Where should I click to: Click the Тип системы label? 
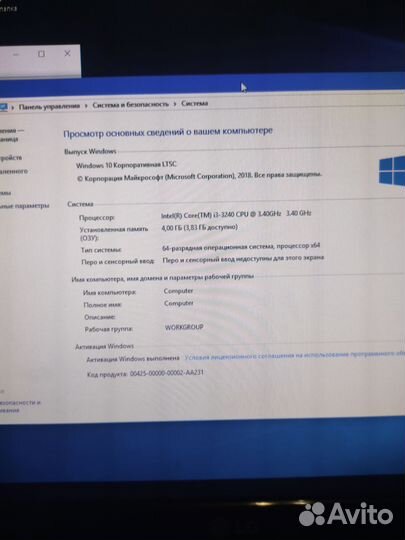[x=101, y=250]
